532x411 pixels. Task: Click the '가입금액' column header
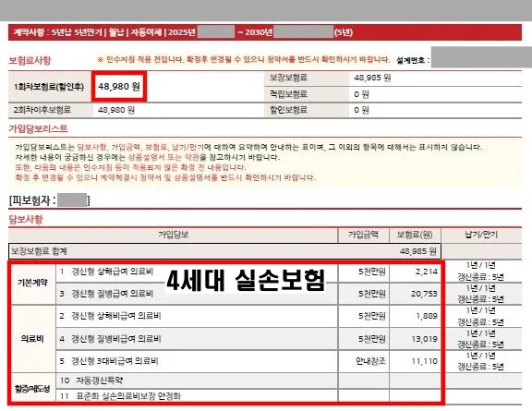pyautogui.click(x=363, y=235)
